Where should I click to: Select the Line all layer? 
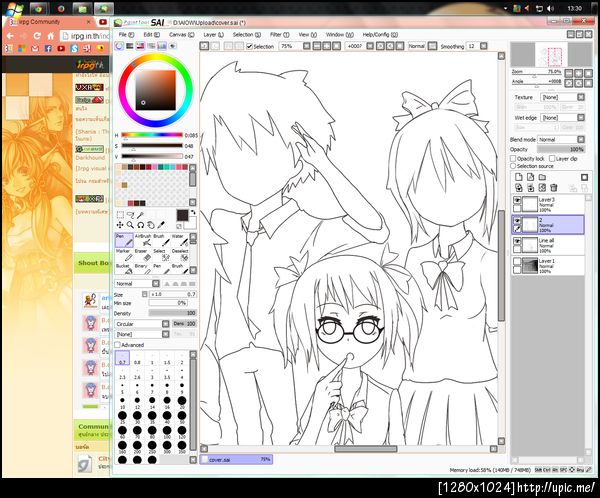548,245
